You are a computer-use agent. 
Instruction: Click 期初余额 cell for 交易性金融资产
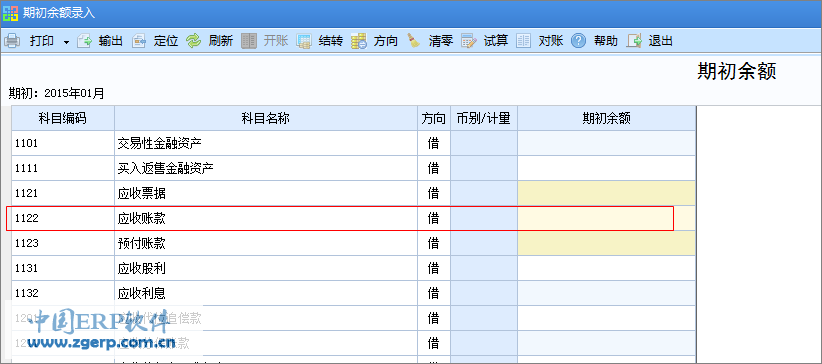(607, 143)
